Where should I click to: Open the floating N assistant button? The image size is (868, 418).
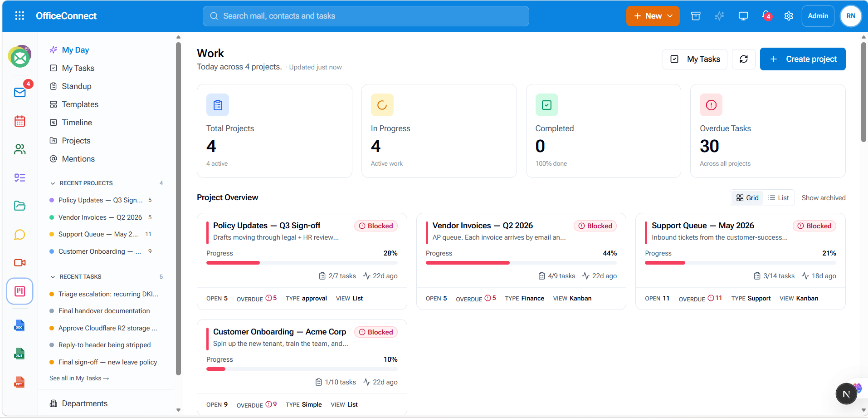pos(846,394)
